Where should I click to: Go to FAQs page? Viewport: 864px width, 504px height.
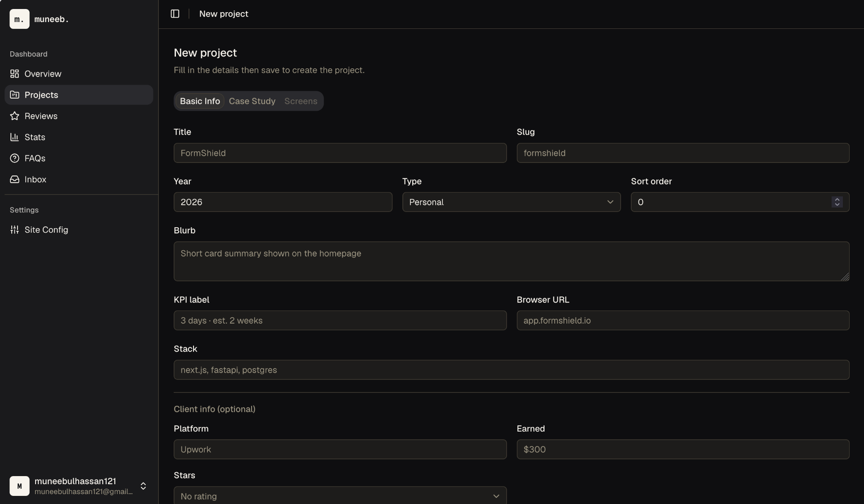[x=79, y=158]
